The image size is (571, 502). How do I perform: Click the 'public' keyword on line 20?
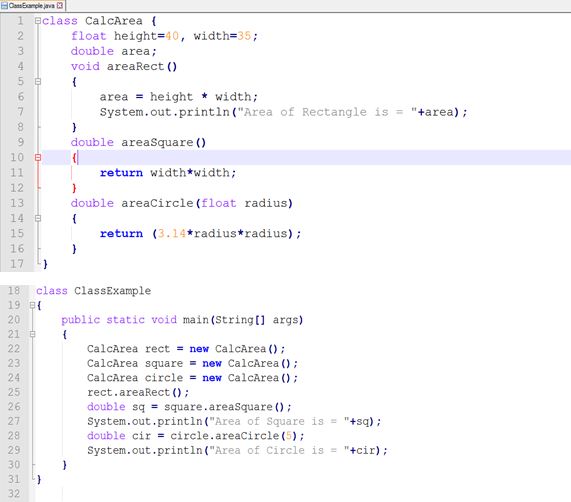coord(80,320)
